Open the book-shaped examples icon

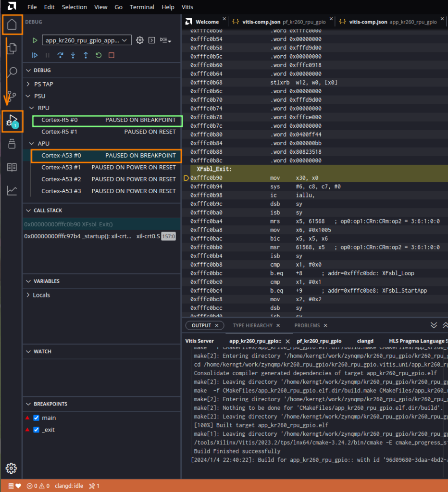[12, 167]
